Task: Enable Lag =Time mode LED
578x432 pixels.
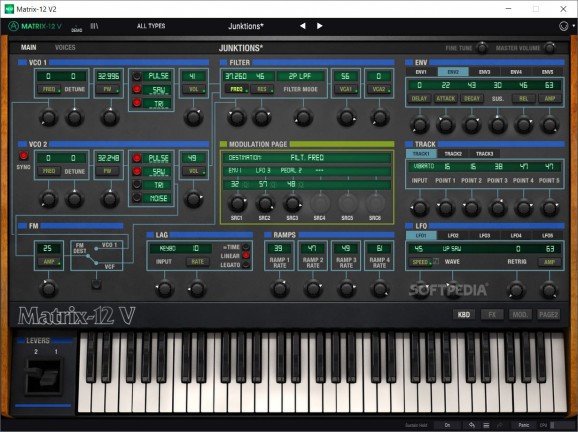Action: pyautogui.click(x=246, y=247)
